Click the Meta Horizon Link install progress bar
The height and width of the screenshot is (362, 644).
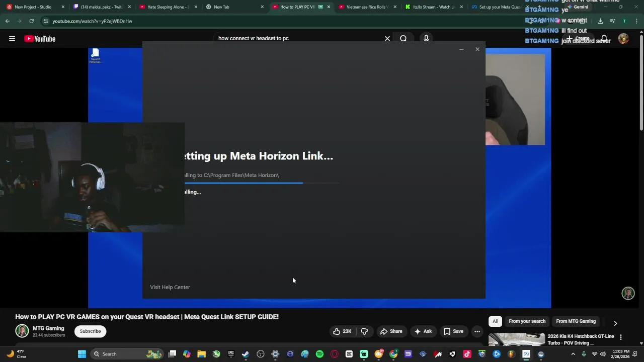tap(262, 183)
